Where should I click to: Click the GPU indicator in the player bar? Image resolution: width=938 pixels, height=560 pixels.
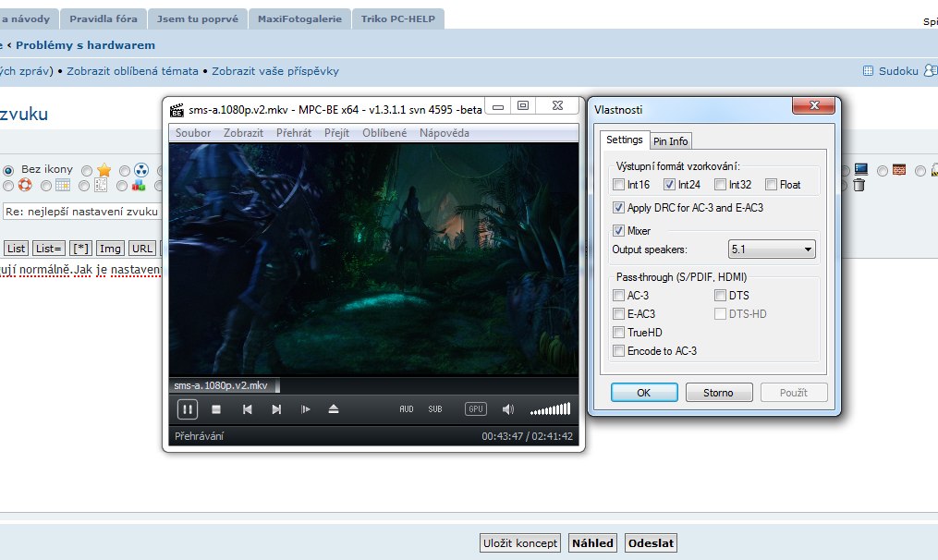476,409
